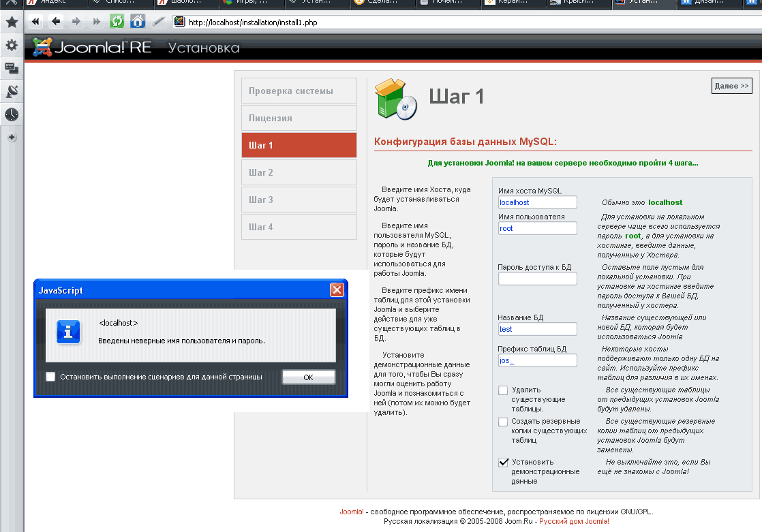The width and height of the screenshot is (762, 532).
Task: Click the 'Конфигурация базы данных MySQL:' heading
Action: coord(465,142)
